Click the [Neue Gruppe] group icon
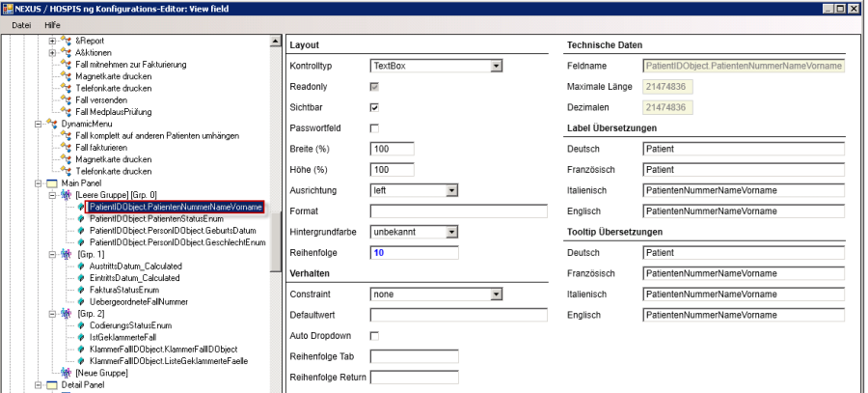 pyautogui.click(x=67, y=374)
